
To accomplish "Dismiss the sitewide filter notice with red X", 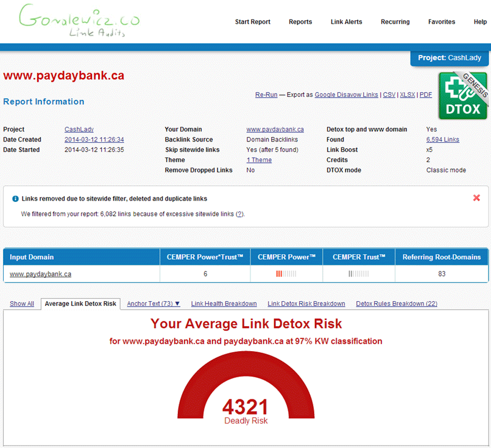I will pyautogui.click(x=476, y=197).
